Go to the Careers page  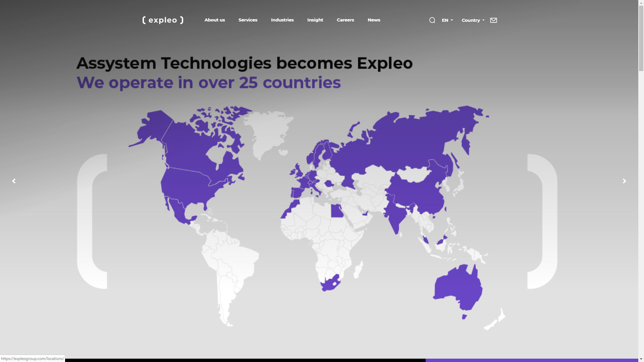coord(345,20)
